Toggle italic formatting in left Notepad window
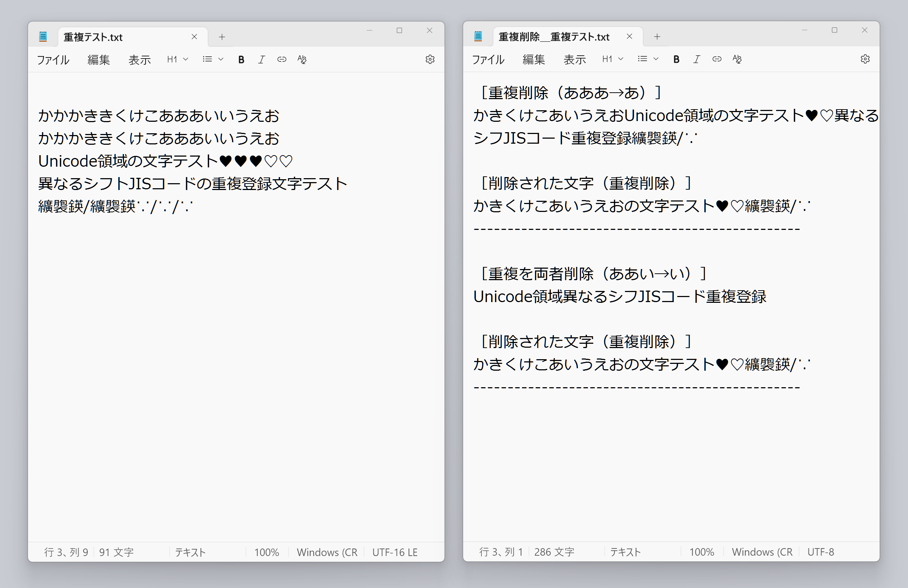Screen dimensions: 908x588 [261, 60]
